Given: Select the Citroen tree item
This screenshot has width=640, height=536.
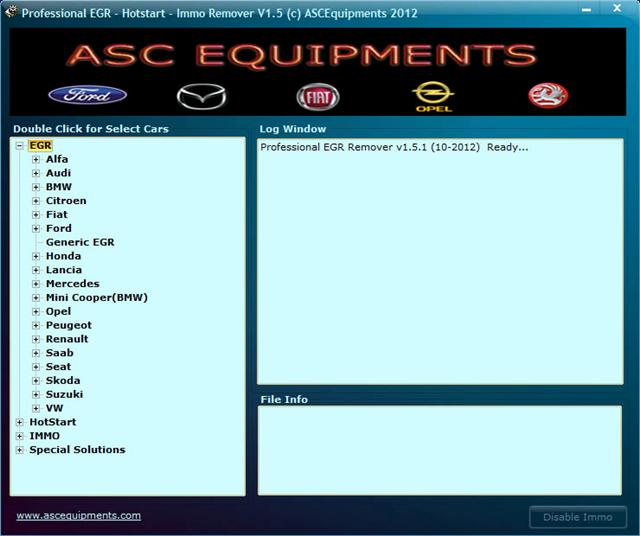Looking at the screenshot, I should [x=66, y=201].
